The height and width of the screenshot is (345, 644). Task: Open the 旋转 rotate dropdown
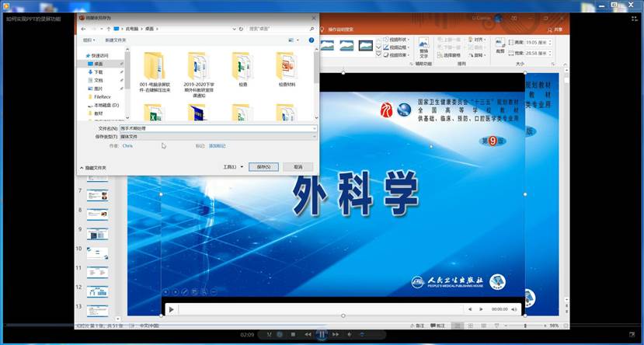click(478, 55)
